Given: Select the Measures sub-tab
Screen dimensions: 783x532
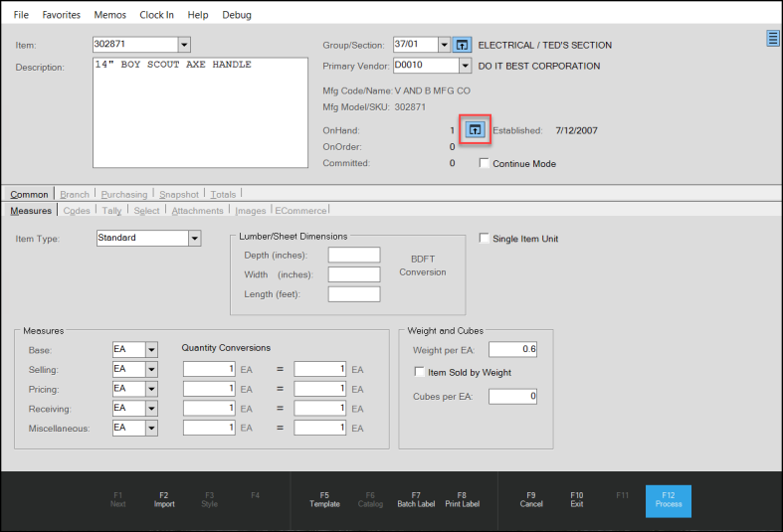Looking at the screenshot, I should point(31,211).
